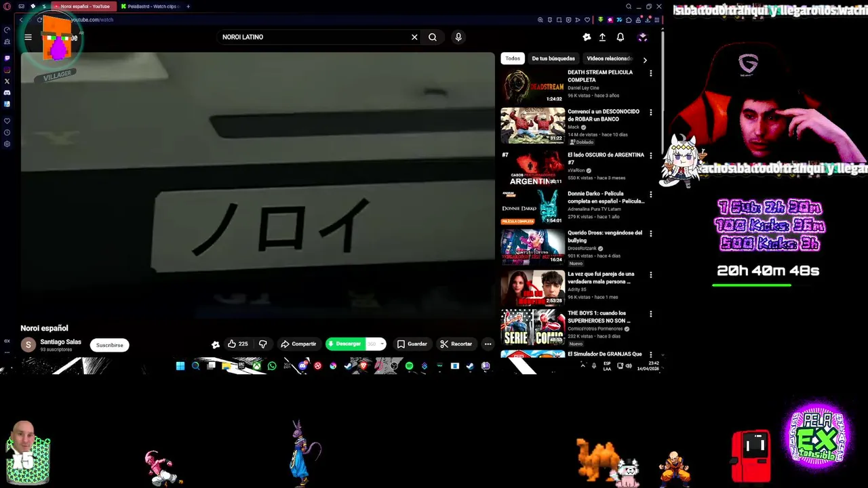Open the robar un BANCO video thumbnail

[x=533, y=125]
